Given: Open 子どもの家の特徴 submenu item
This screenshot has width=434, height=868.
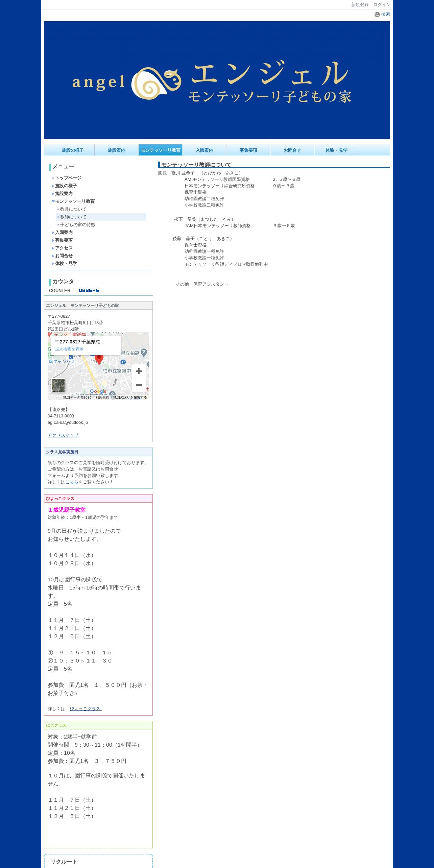Looking at the screenshot, I should coord(78,225).
